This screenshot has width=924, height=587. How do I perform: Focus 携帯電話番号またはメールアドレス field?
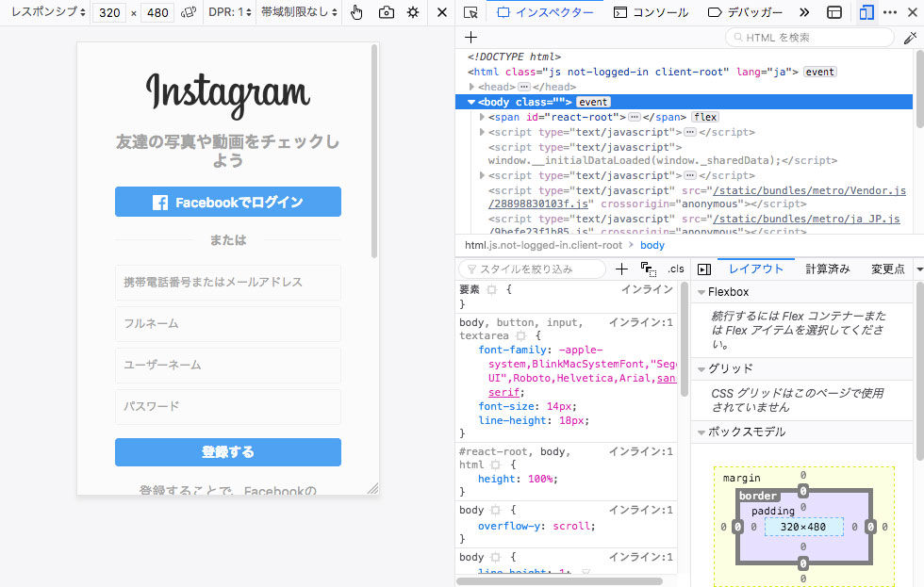point(228,282)
